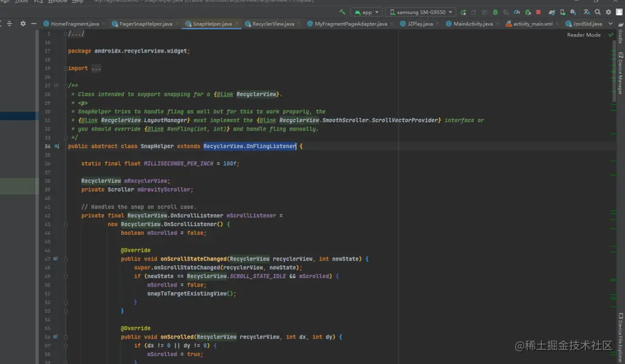This screenshot has width=625, height=364.
Task: Open the Profiler gauge icon
Action: tap(517, 12)
